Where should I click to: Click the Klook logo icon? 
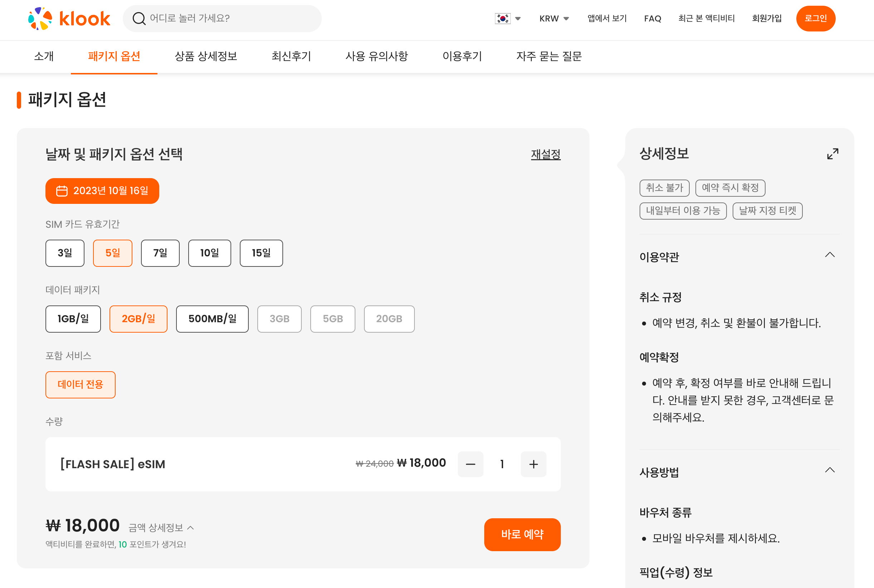[x=40, y=18]
